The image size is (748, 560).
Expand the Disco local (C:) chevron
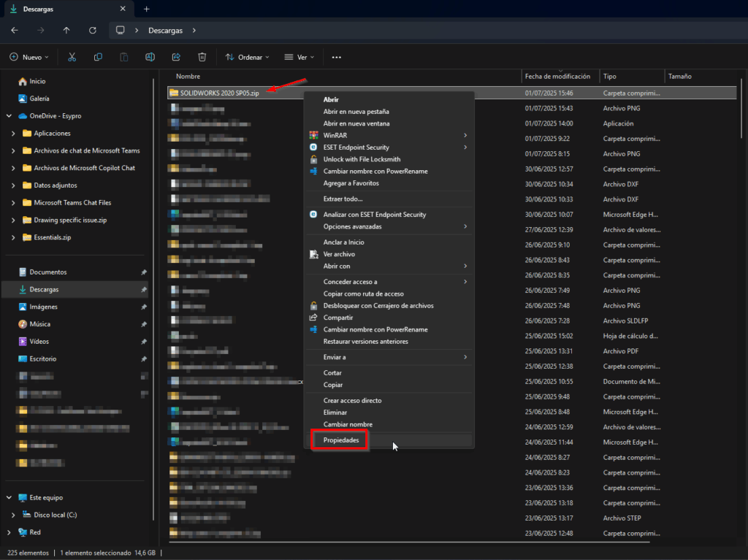point(13,515)
